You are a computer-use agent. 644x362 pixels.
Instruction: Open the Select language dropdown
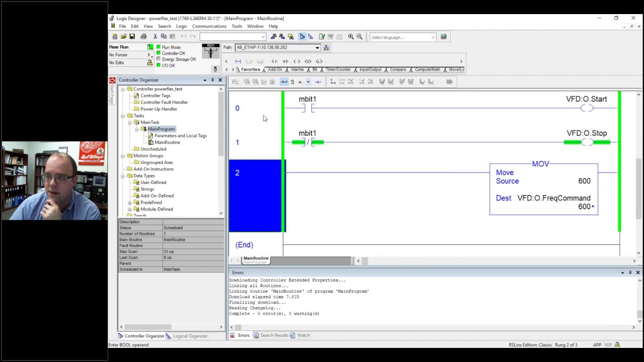(x=433, y=37)
